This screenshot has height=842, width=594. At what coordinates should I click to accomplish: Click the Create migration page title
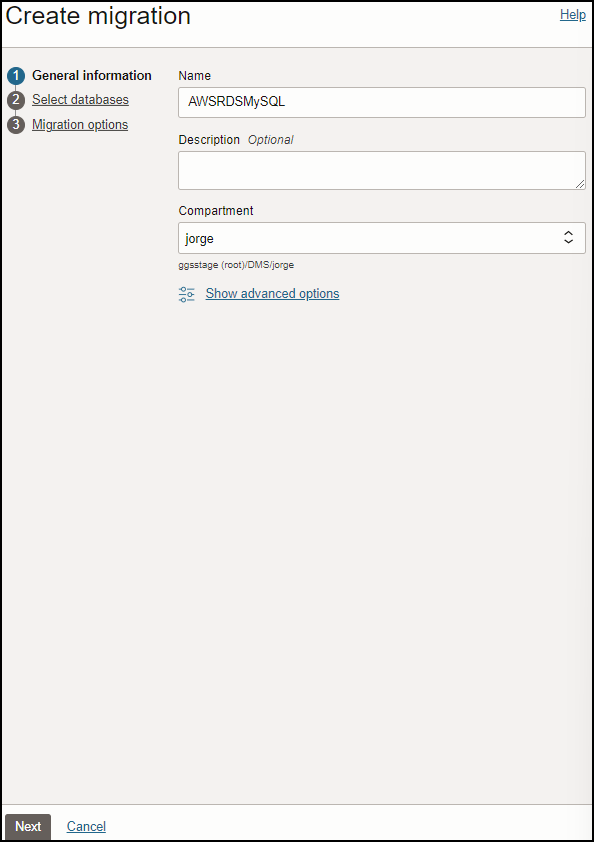point(98,16)
